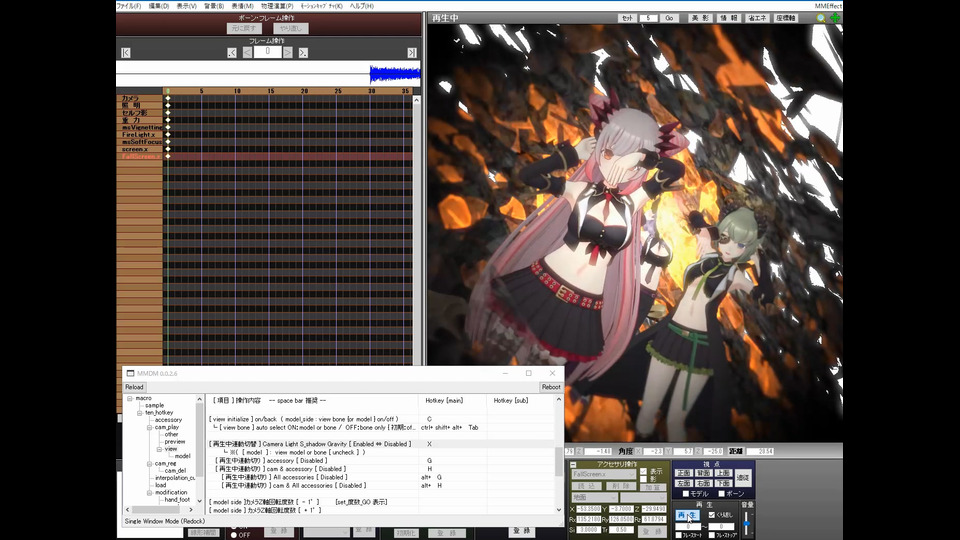The image size is (960, 540).
Task: Select the OFF radio button
Action: [234, 535]
